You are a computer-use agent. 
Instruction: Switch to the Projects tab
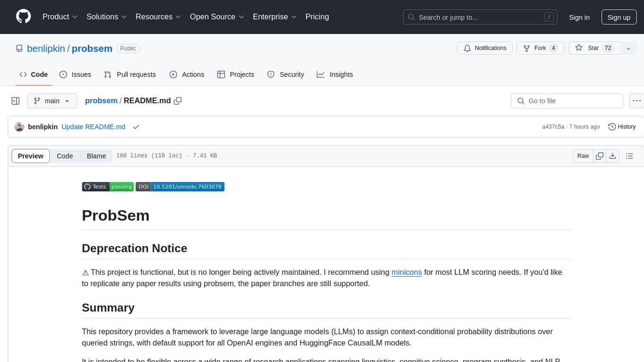pyautogui.click(x=235, y=74)
